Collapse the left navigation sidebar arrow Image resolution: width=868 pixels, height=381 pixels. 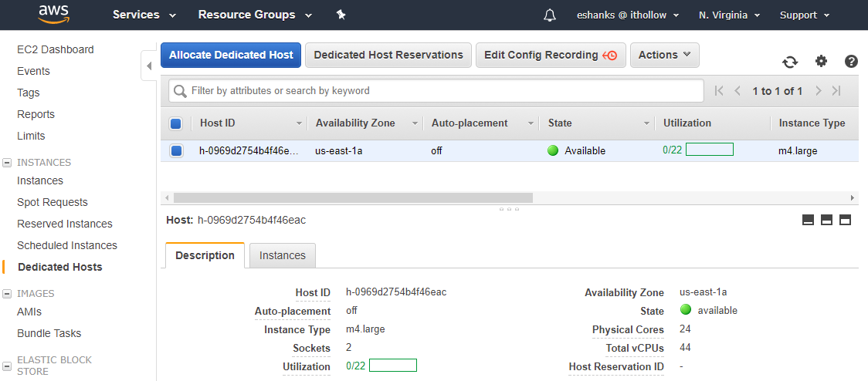149,66
